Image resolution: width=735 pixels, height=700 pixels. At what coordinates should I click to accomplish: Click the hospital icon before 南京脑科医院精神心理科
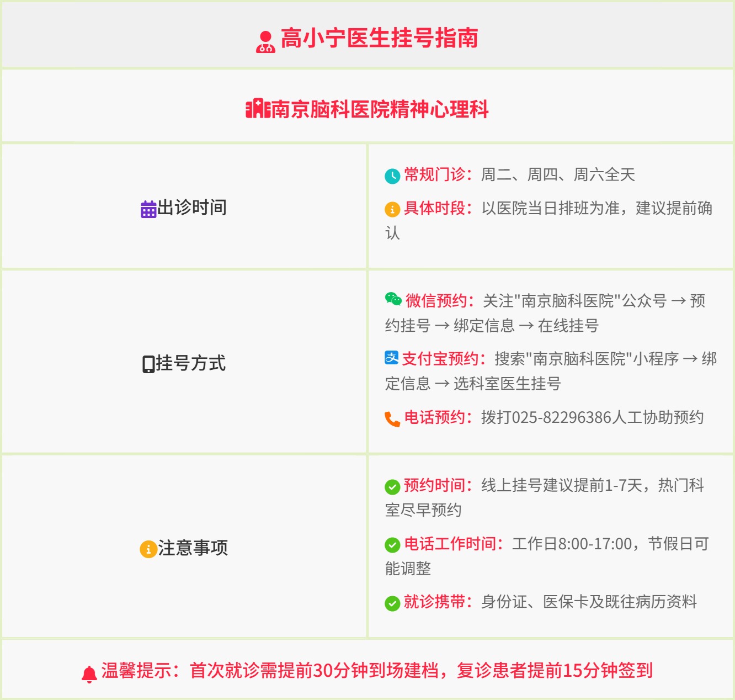(258, 108)
